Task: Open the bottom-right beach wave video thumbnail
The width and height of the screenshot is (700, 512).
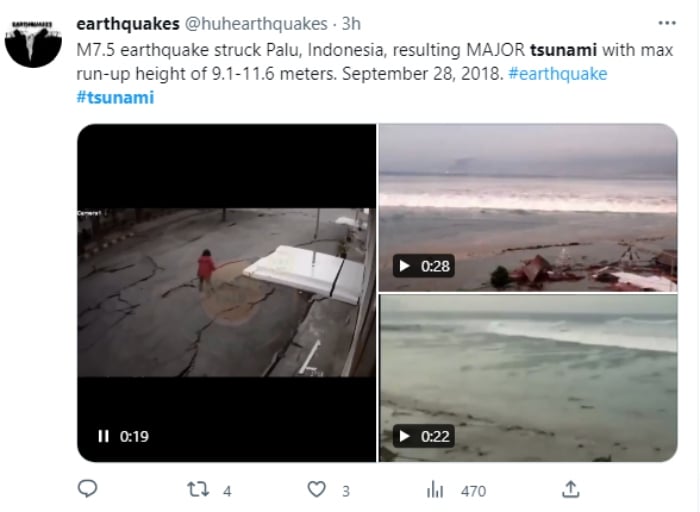Action: click(x=528, y=378)
